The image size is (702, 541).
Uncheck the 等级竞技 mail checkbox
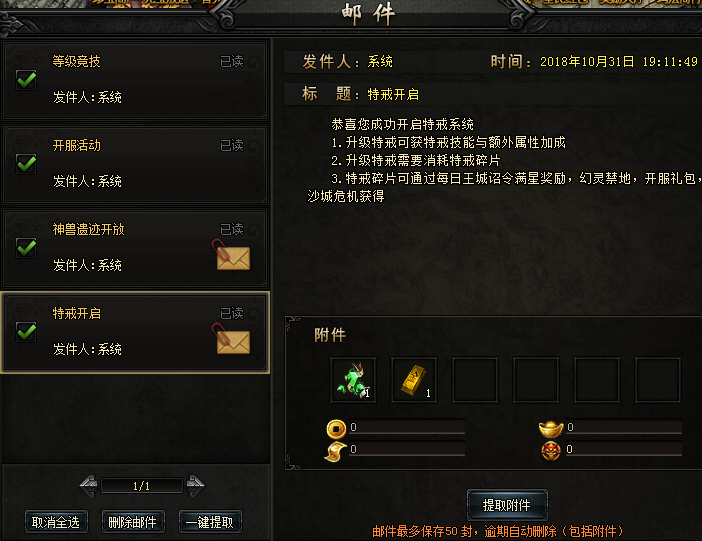[26, 80]
